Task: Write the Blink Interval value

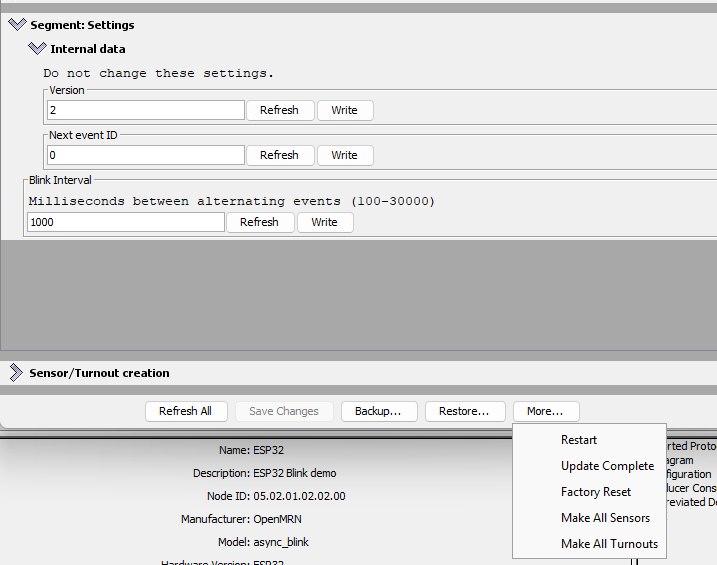Action: 325,222
